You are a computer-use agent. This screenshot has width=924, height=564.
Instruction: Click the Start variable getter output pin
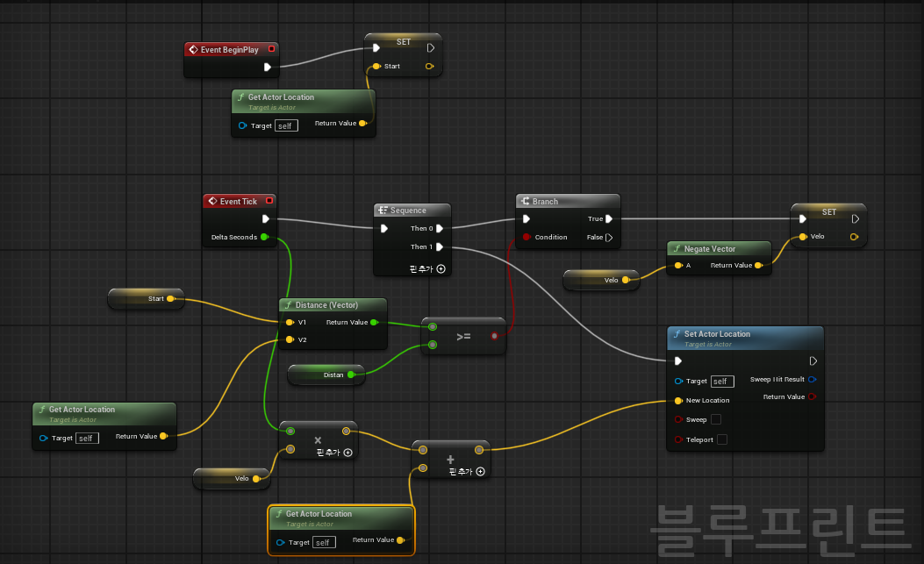click(170, 299)
